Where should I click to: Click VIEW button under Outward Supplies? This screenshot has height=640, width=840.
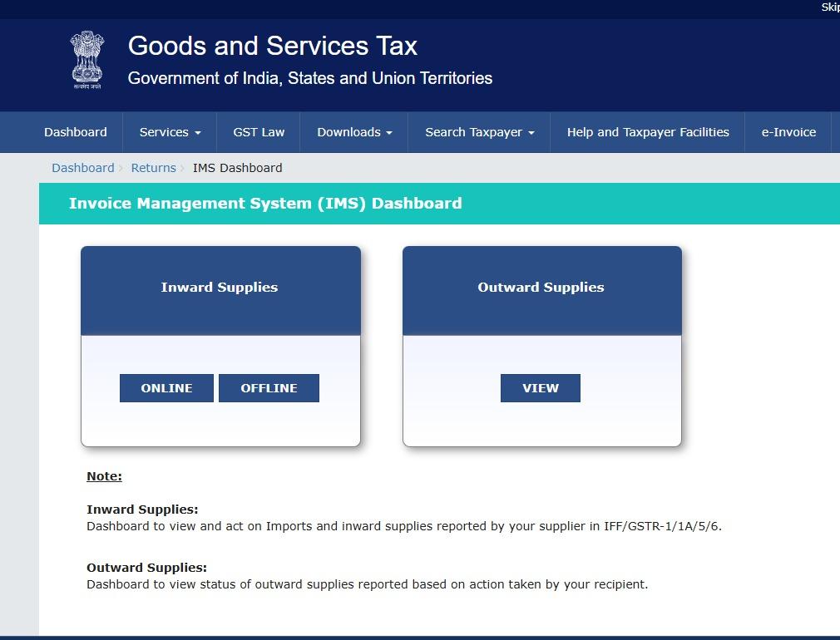pos(541,388)
